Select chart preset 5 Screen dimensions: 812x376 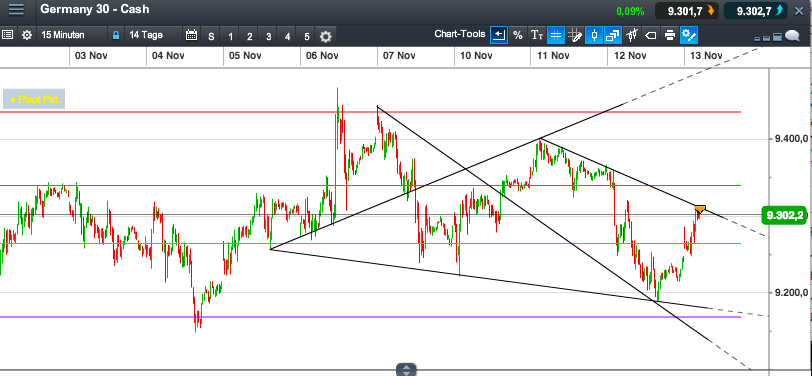tap(307, 36)
